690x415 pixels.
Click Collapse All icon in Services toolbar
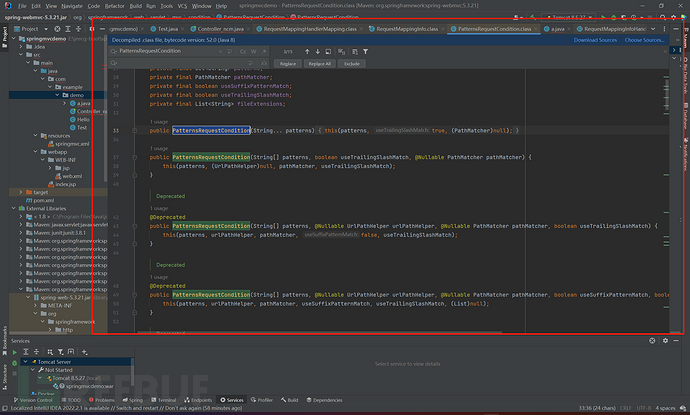(36, 352)
